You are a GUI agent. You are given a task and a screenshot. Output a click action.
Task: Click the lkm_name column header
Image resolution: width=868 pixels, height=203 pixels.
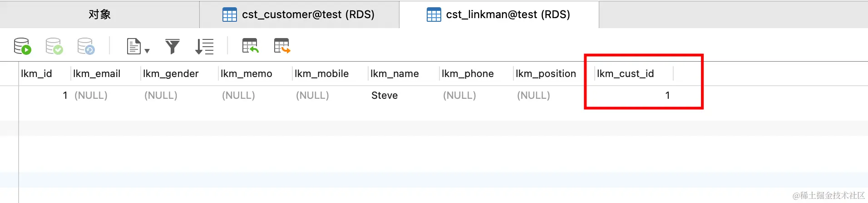click(395, 73)
